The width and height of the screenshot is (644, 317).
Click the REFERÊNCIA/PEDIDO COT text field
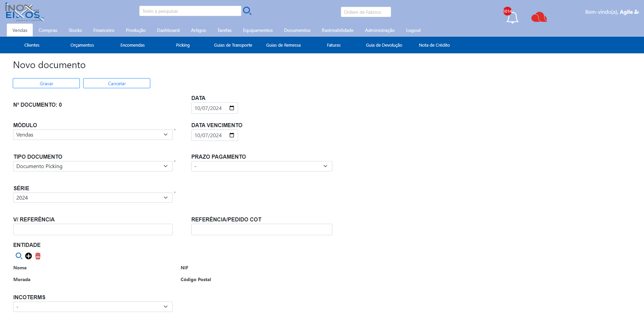(262, 229)
